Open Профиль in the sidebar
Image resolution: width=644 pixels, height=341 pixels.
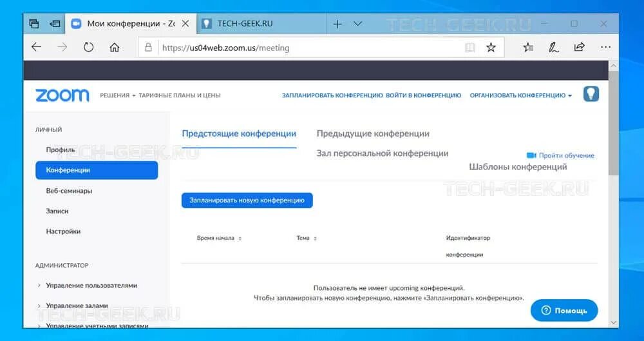tap(61, 150)
